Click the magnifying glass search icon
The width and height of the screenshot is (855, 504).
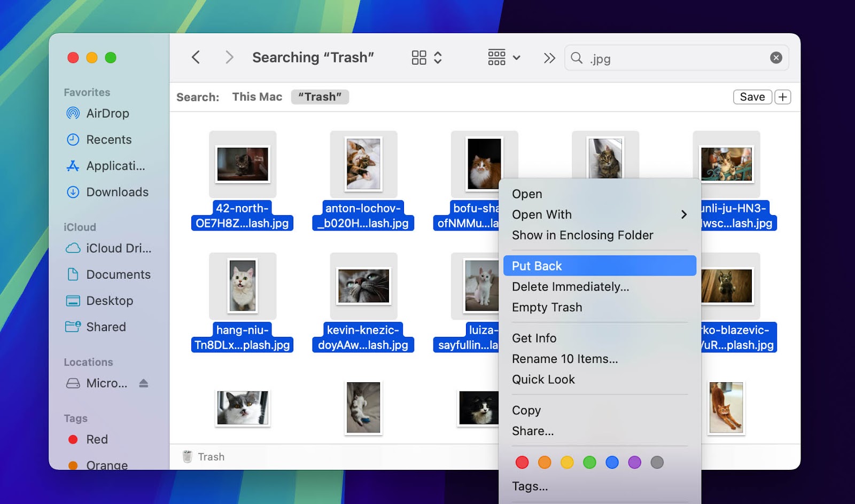point(577,58)
